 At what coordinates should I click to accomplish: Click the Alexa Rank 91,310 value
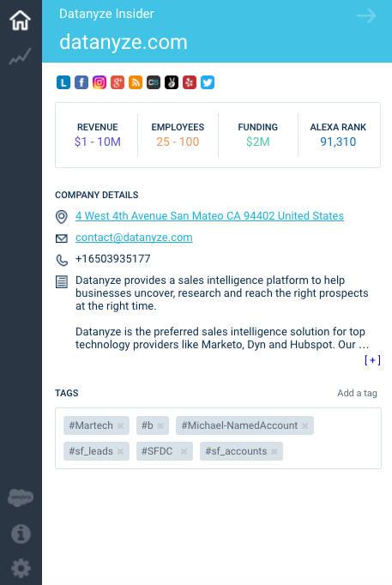(x=338, y=142)
